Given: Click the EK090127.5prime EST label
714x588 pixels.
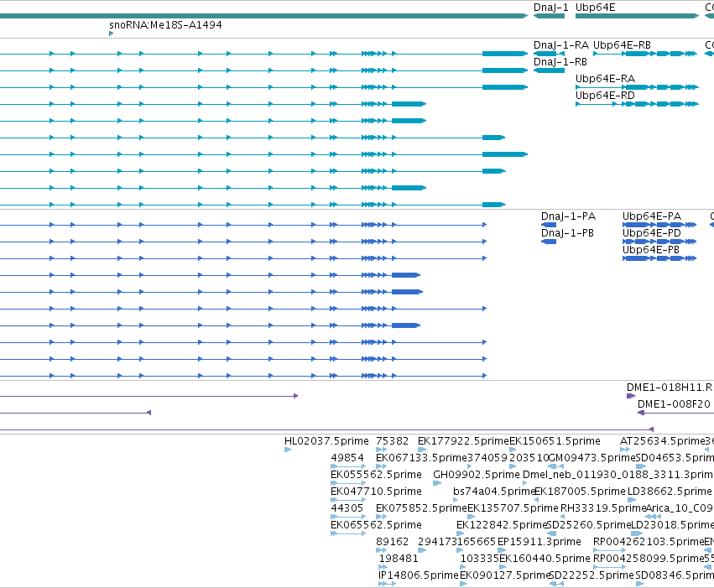Looking at the screenshot, I should tap(505, 575).
